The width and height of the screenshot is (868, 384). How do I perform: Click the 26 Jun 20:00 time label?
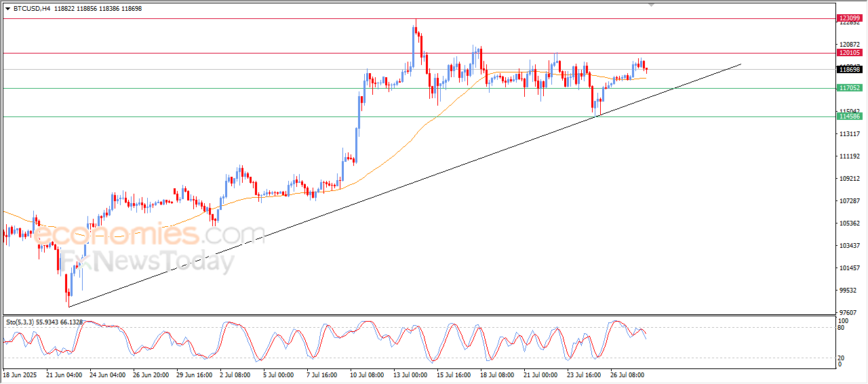point(151,374)
